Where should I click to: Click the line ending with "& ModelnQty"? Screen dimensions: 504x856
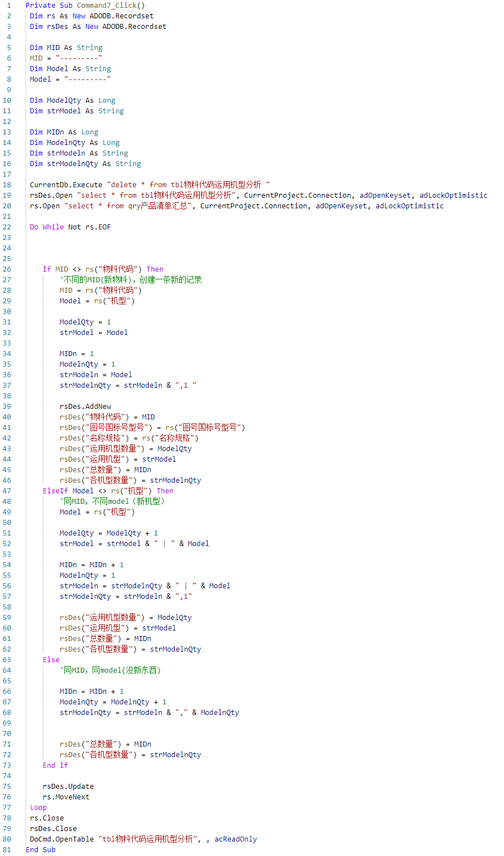point(150,713)
